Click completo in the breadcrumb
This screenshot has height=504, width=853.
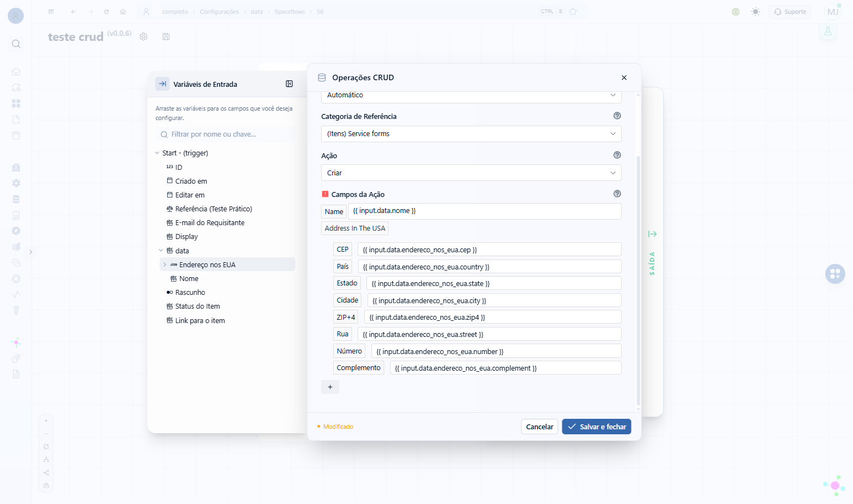(x=175, y=12)
